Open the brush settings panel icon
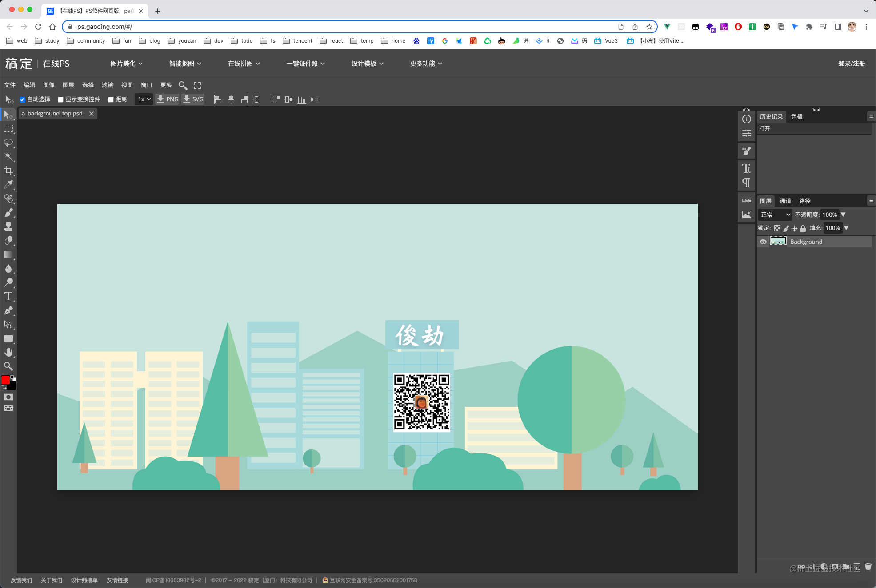This screenshot has width=876, height=588. pos(747,151)
